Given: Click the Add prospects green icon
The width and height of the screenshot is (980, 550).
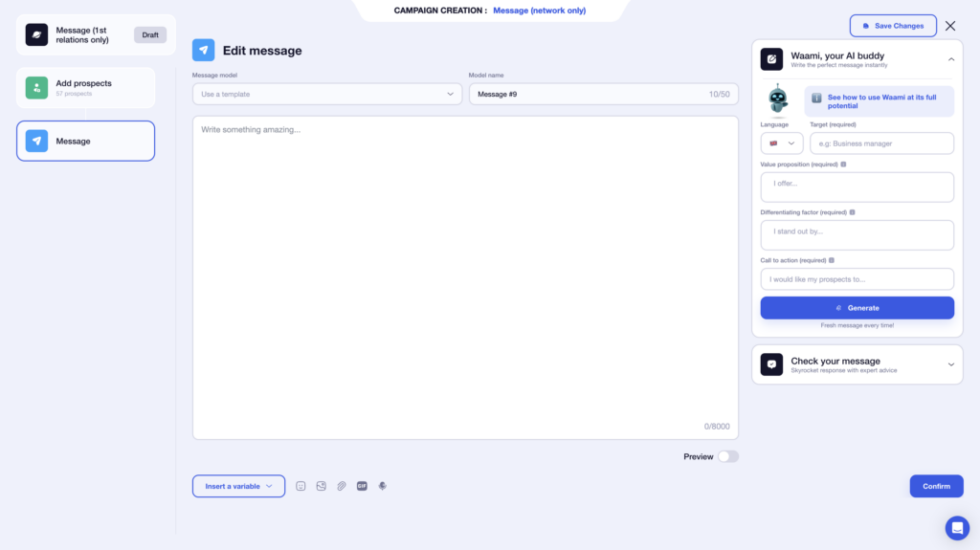Looking at the screenshot, I should click(x=37, y=88).
